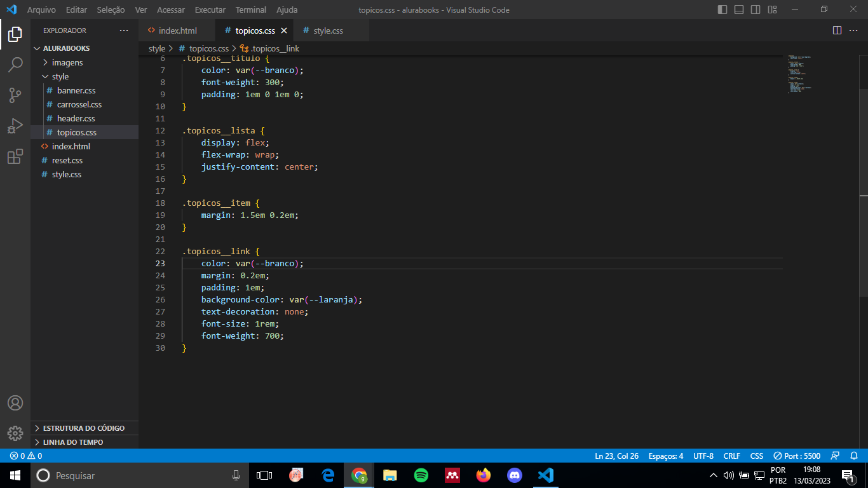
Task: Open Terminal menu
Action: 251,10
